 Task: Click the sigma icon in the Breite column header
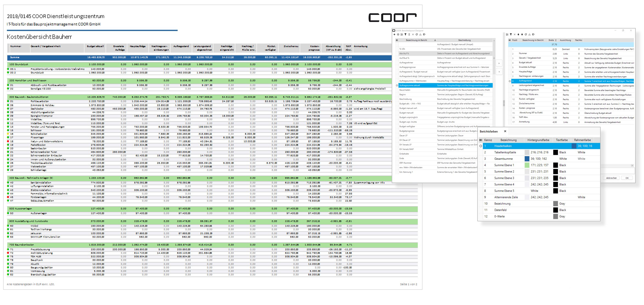point(556,40)
